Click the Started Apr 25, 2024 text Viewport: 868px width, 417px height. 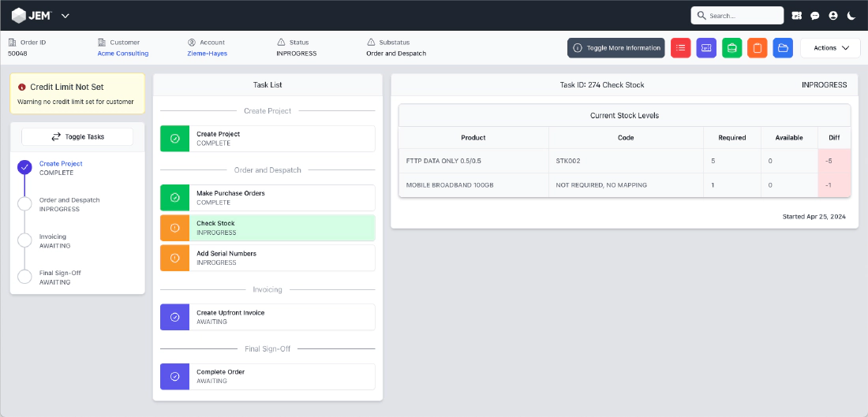click(814, 217)
